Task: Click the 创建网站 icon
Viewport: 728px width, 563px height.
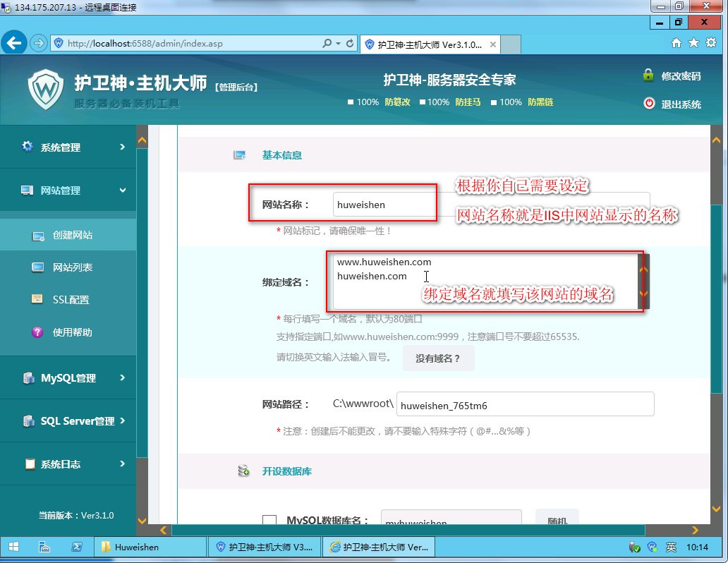Action: pyautogui.click(x=38, y=236)
